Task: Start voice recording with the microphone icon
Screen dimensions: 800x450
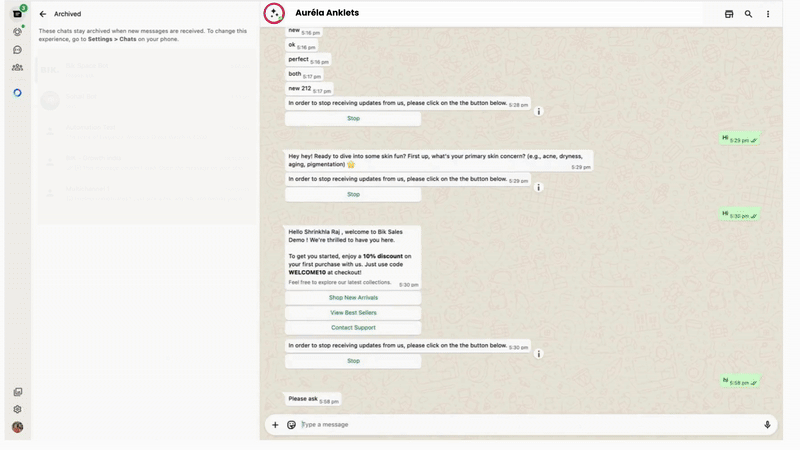Action: click(767, 424)
